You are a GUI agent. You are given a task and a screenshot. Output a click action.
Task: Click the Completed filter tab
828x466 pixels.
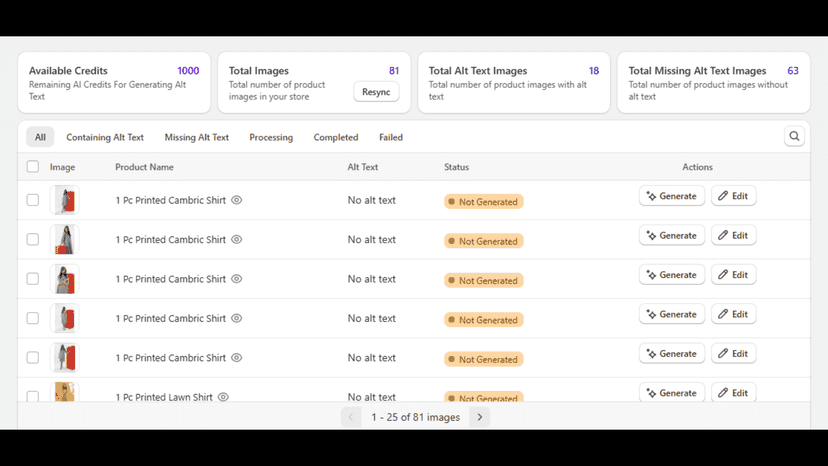pyautogui.click(x=336, y=137)
